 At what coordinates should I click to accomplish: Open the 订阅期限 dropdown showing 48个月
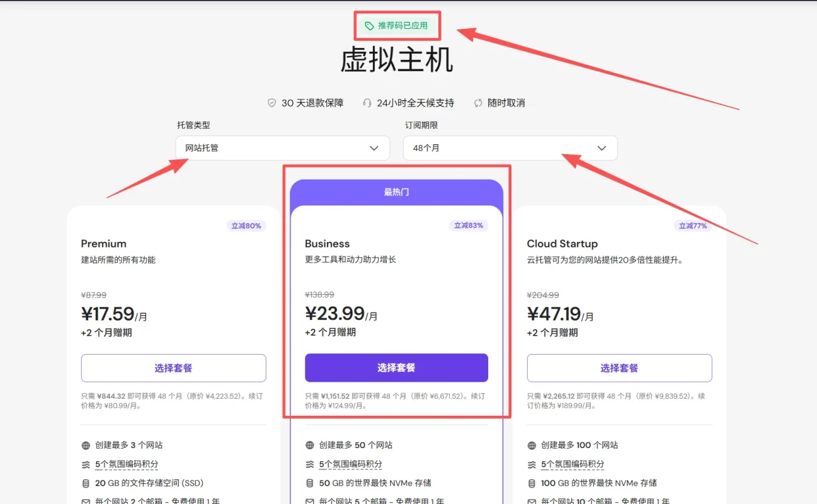pyautogui.click(x=510, y=148)
